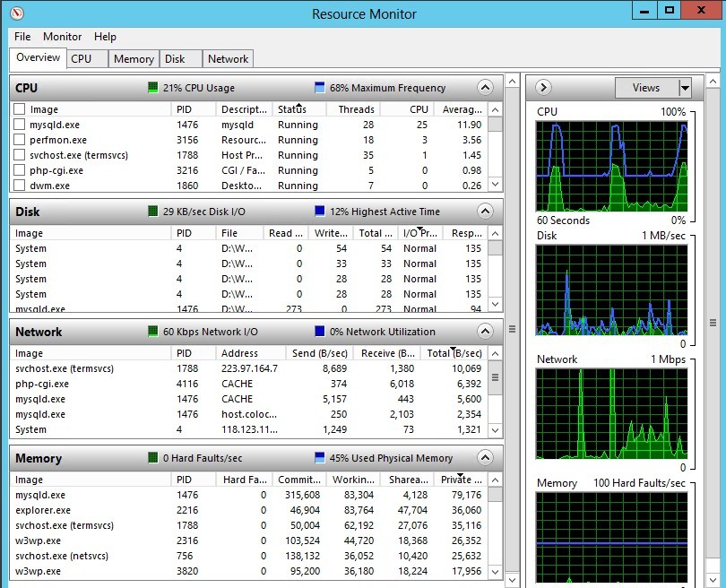726x588 pixels.
Task: Open the Monitor menu
Action: click(62, 37)
